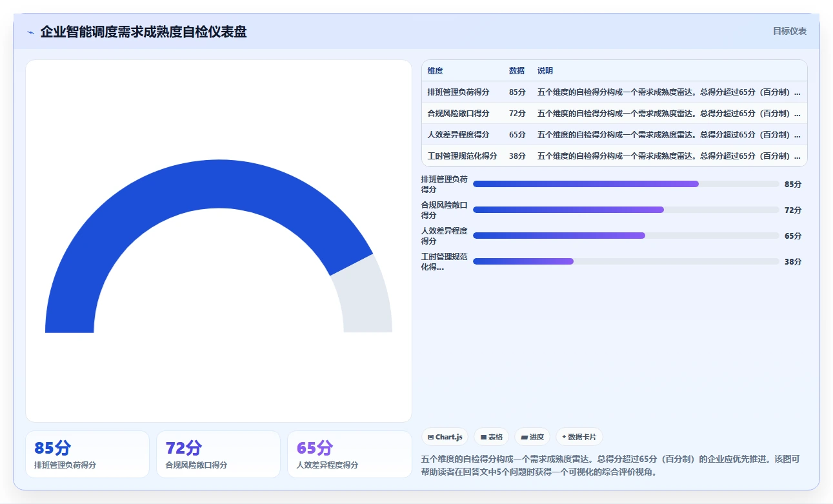Click the 72分 value in the table
The image size is (833, 504).
(517, 114)
